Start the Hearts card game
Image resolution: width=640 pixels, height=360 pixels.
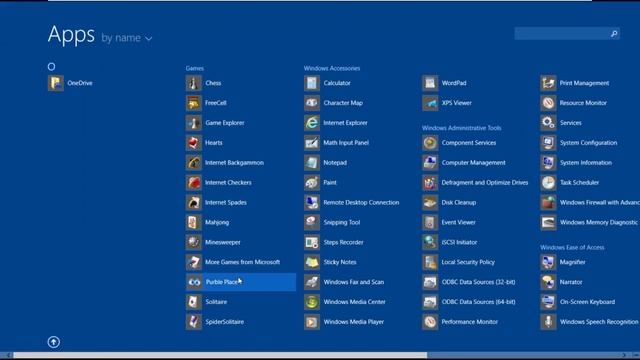(x=194, y=143)
